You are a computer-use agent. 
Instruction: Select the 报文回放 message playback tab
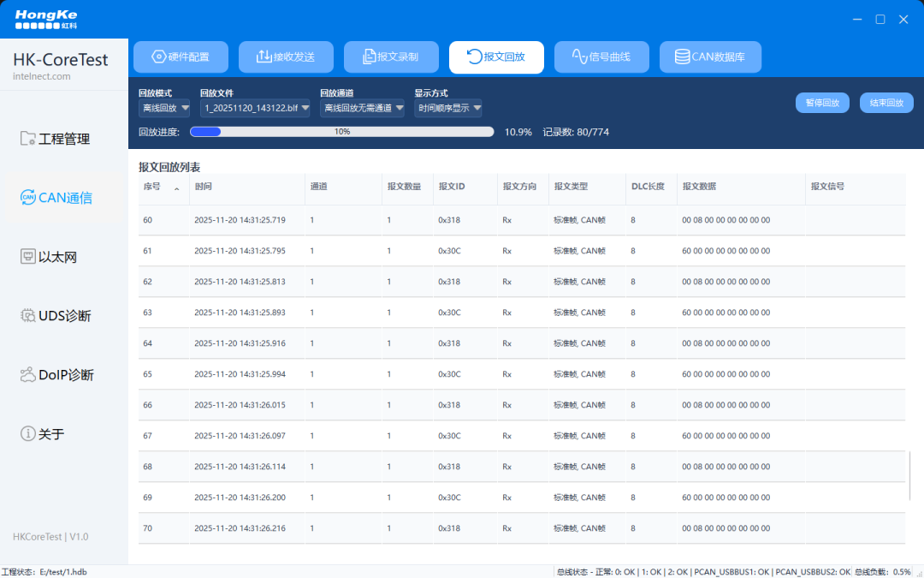pyautogui.click(x=496, y=57)
